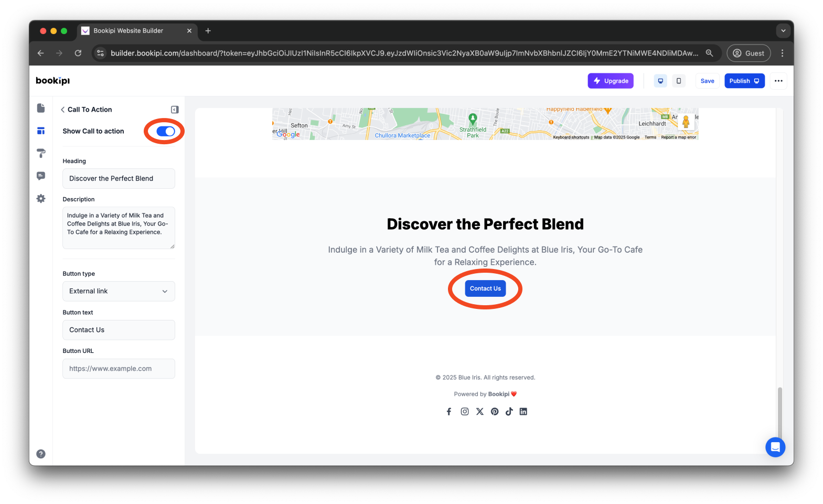Click the Button URL input field
This screenshot has width=823, height=504.
pyautogui.click(x=119, y=369)
